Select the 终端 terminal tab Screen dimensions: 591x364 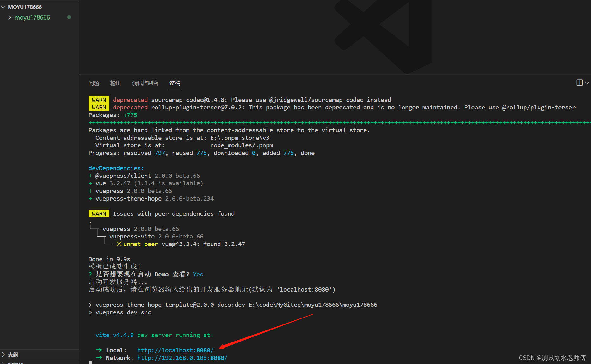(x=175, y=83)
